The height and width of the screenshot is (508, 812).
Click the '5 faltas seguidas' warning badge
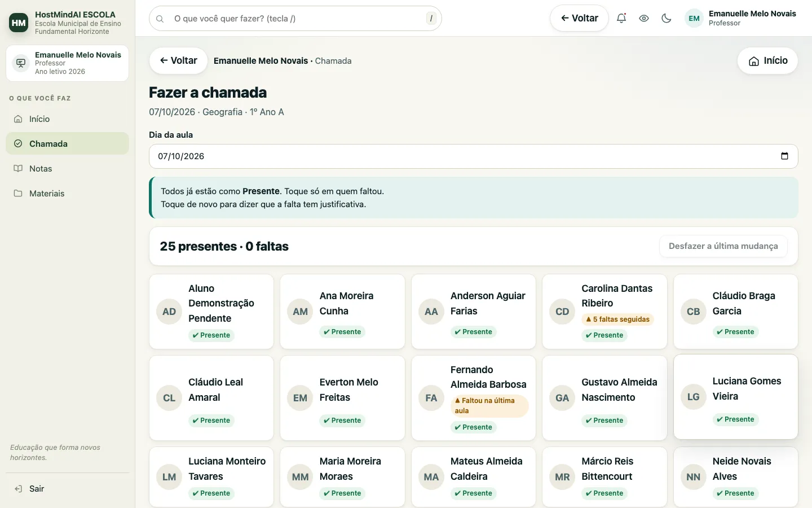(x=617, y=319)
